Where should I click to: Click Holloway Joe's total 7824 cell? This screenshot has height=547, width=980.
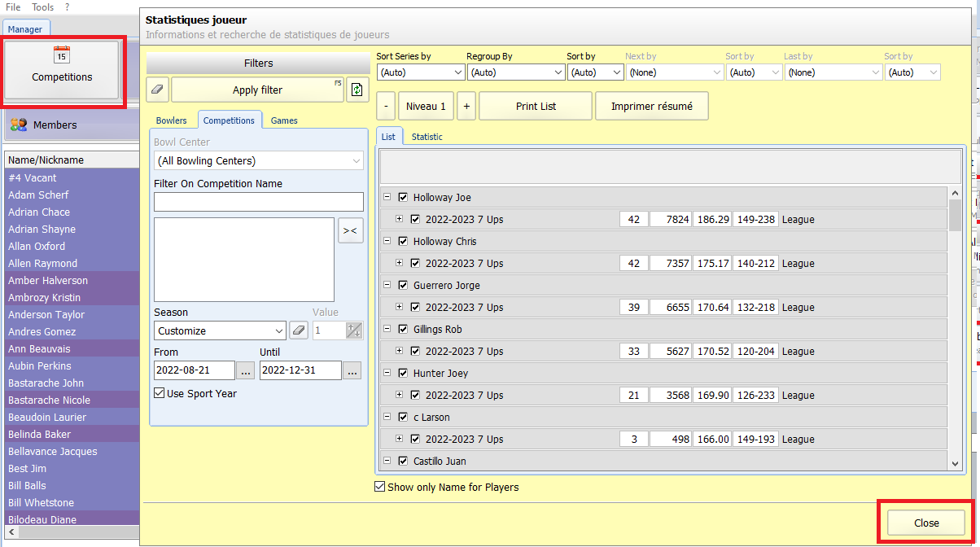click(x=670, y=219)
